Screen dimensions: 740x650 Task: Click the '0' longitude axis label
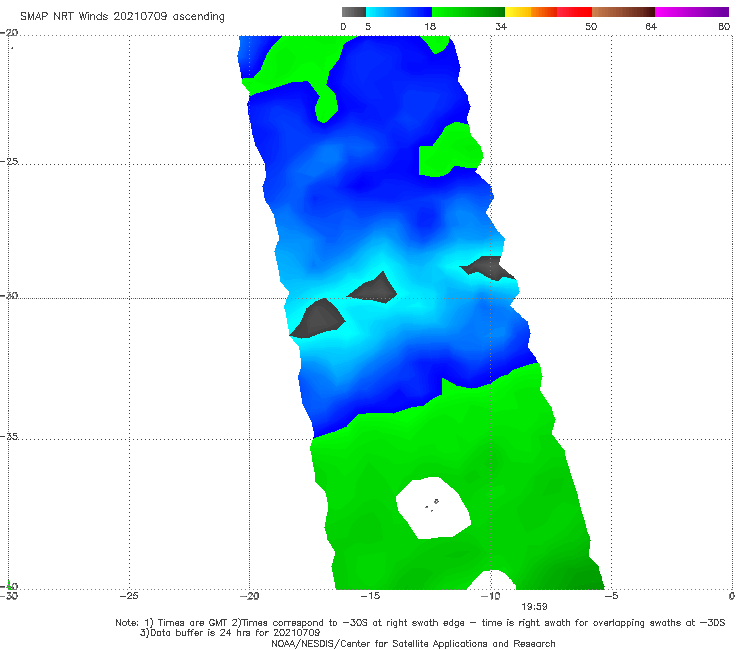(x=732, y=596)
